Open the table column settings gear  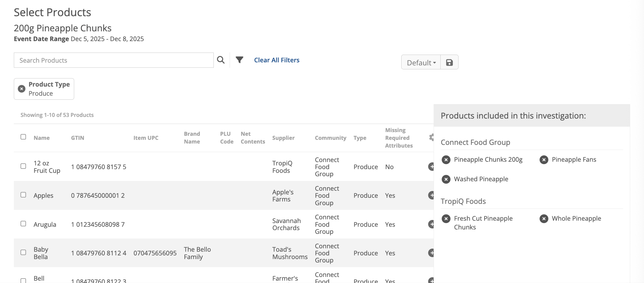point(431,137)
